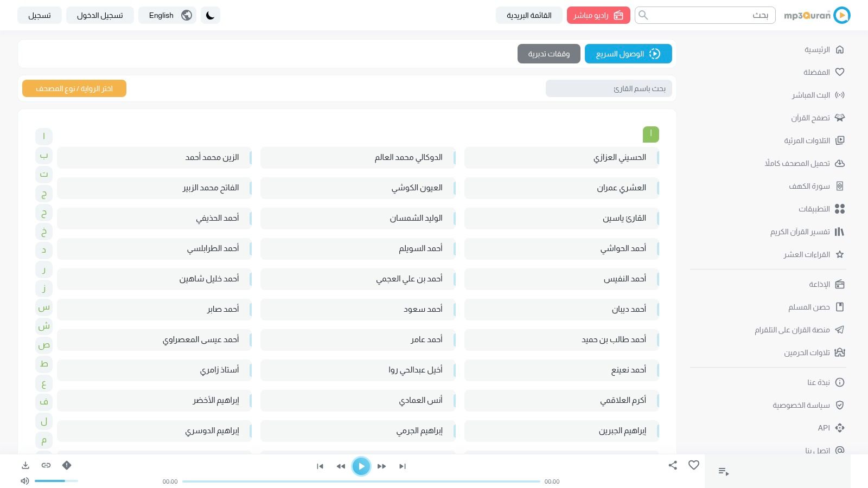868x488 pixels.
Task: Select البث المباشر live broadcast icon
Action: click(840, 95)
